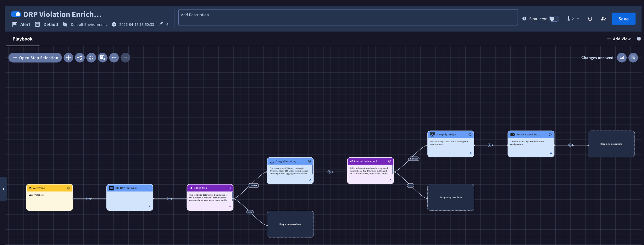Disable the DRP Violation playbook toggle
The height and width of the screenshot is (245, 644).
pyautogui.click(x=16, y=14)
